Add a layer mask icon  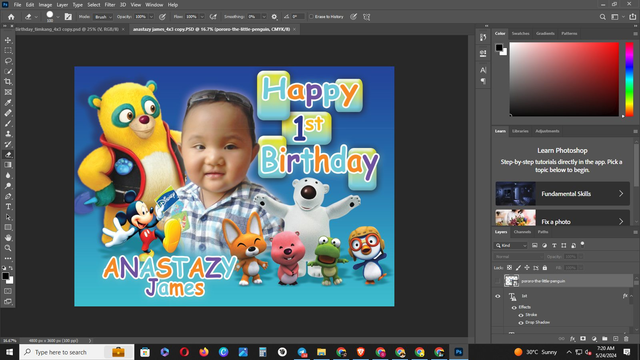point(583,339)
